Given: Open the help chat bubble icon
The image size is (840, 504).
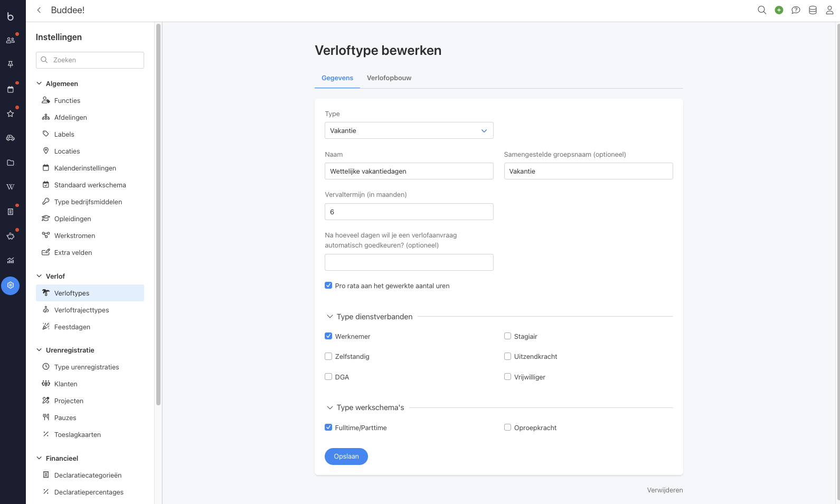Looking at the screenshot, I should click(796, 10).
